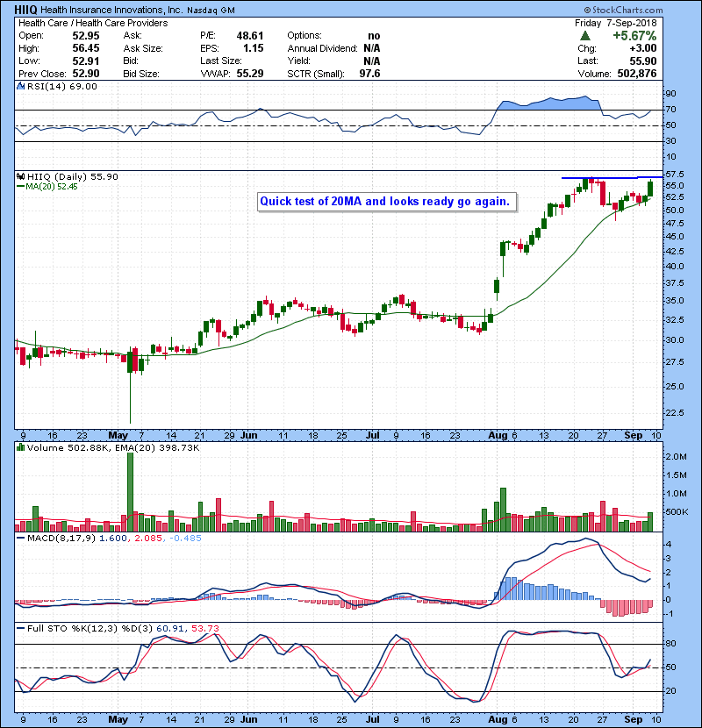Click the Chg value +3.00
702x728 pixels.
click(643, 48)
